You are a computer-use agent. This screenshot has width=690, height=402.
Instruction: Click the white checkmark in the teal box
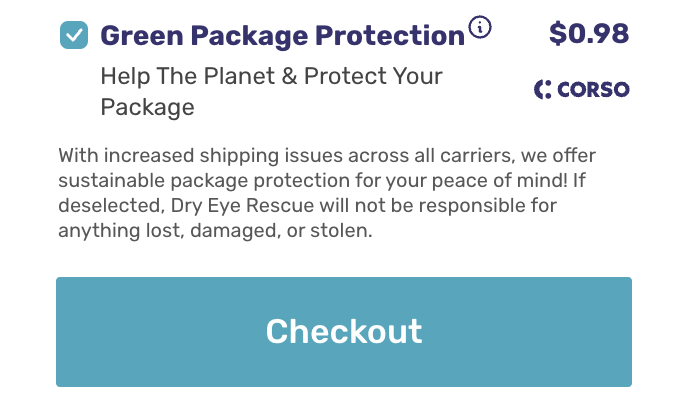[x=74, y=35]
